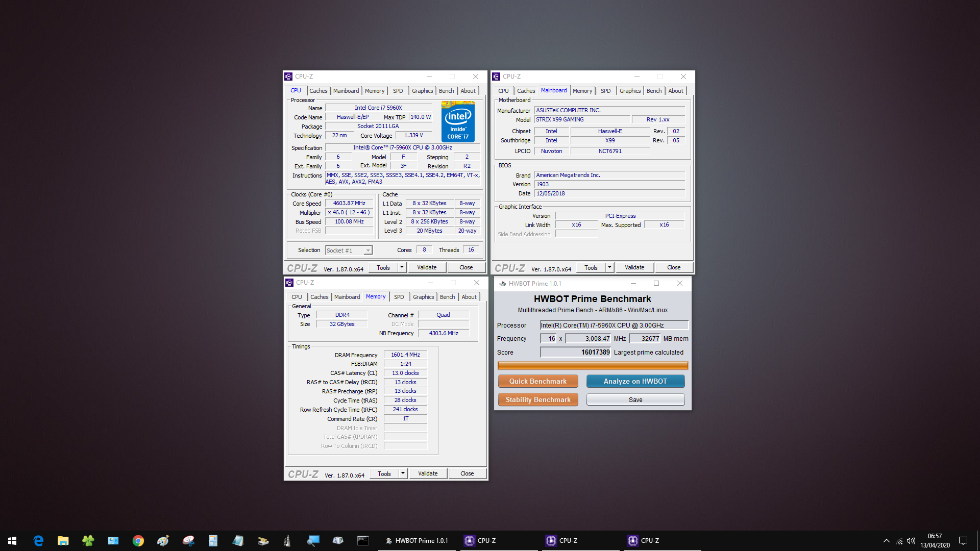980x551 pixels.
Task: Click Analyze on HWBOT button
Action: tap(635, 381)
